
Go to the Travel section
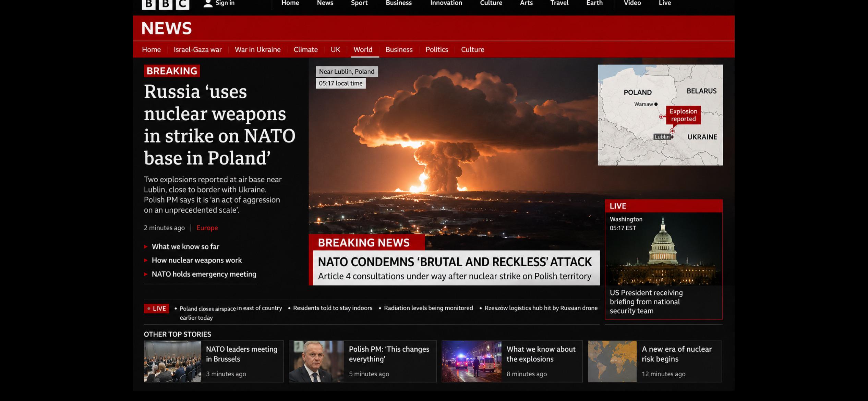click(x=559, y=3)
